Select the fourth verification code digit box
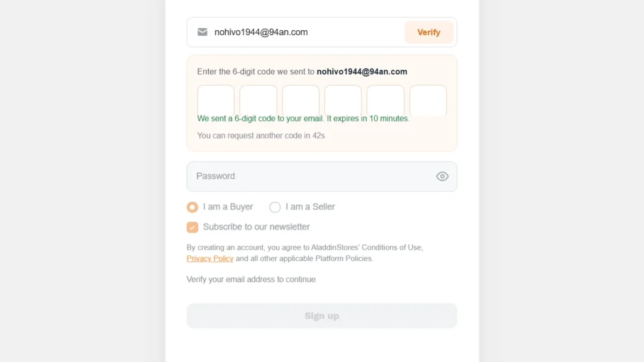The image size is (644, 362). coord(343,100)
